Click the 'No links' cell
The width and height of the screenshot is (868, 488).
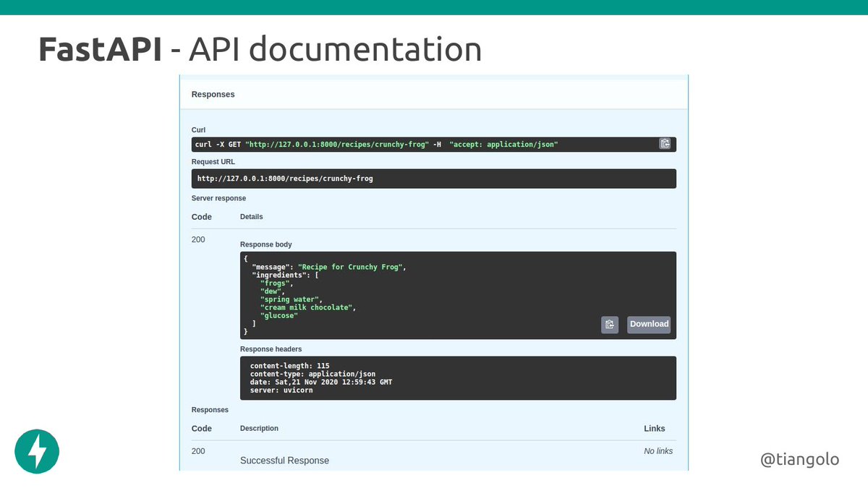[x=658, y=451]
